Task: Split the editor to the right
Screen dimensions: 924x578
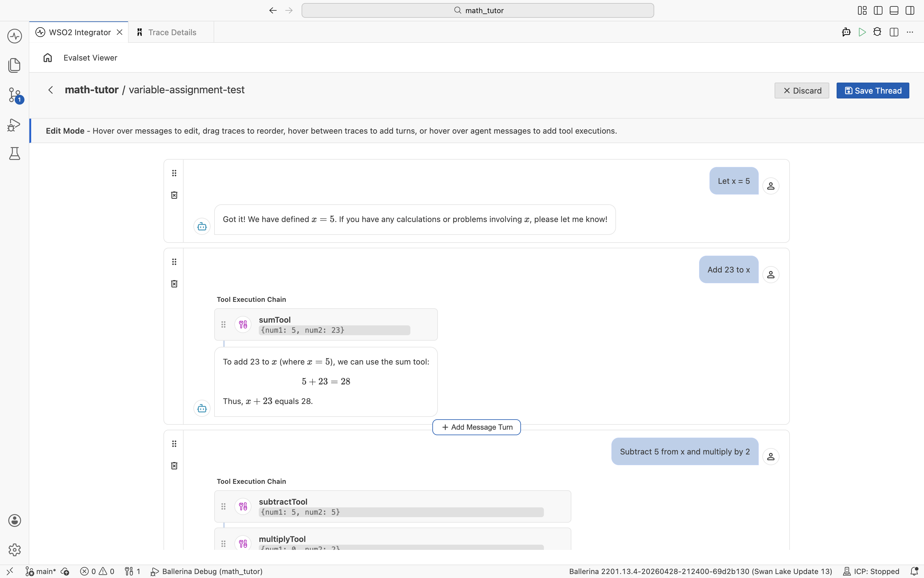Action: tap(894, 32)
